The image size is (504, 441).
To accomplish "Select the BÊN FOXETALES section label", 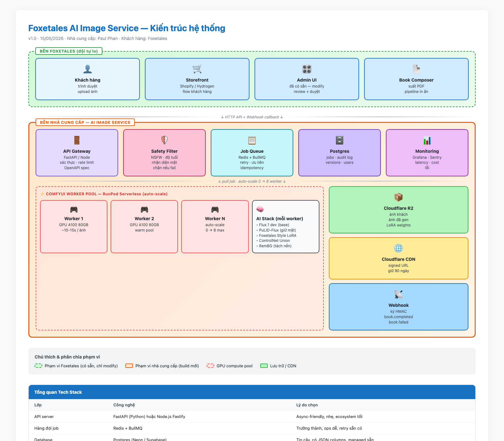I will [x=69, y=51].
